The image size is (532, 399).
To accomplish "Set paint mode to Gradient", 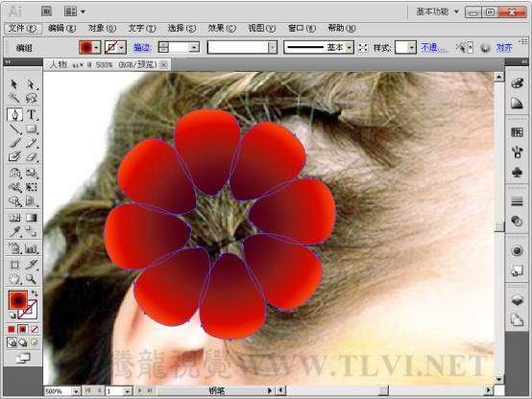I will 23,329.
